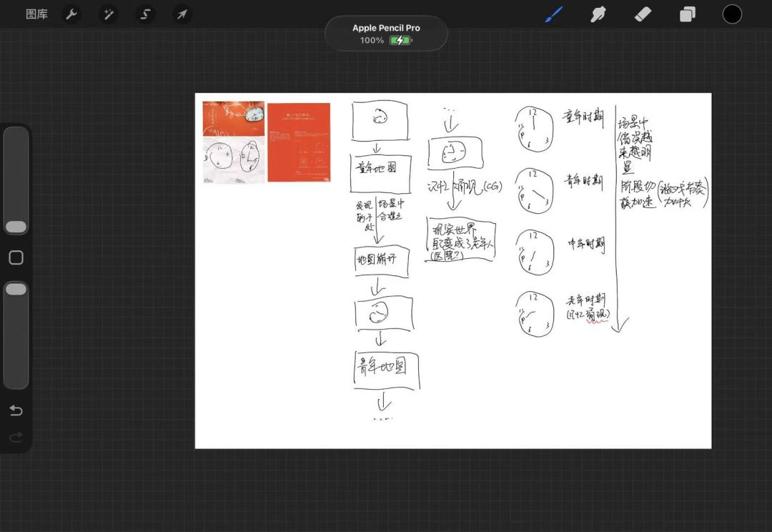The height and width of the screenshot is (532, 772).
Task: Activate the Transform arrow tool
Action: (x=182, y=14)
